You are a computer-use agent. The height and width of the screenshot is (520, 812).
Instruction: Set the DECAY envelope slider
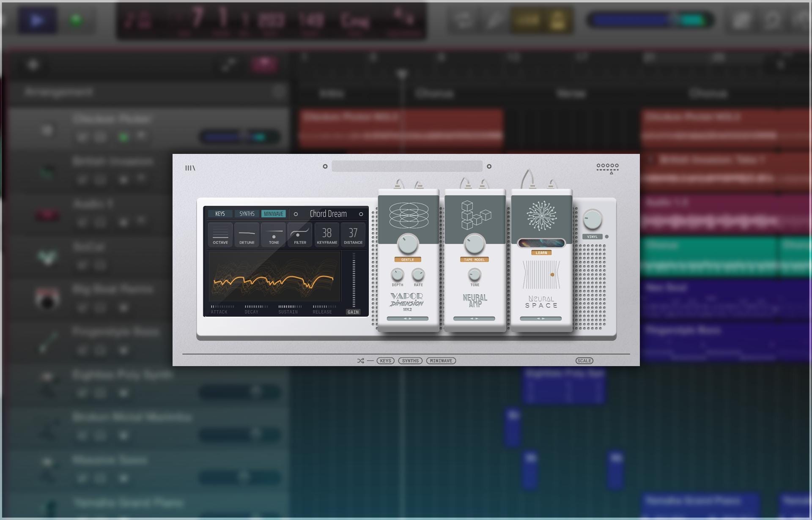coord(256,307)
